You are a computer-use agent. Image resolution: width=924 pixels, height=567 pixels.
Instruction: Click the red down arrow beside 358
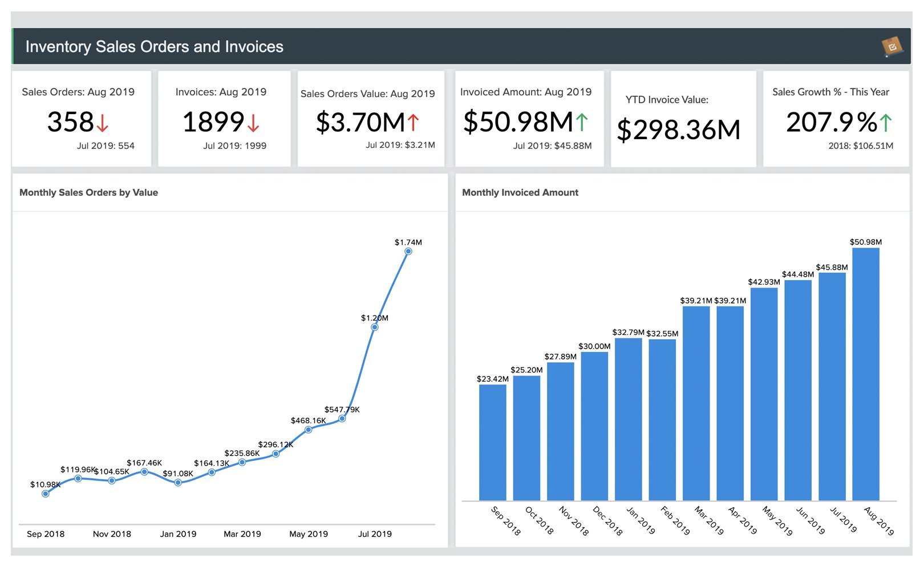click(103, 123)
